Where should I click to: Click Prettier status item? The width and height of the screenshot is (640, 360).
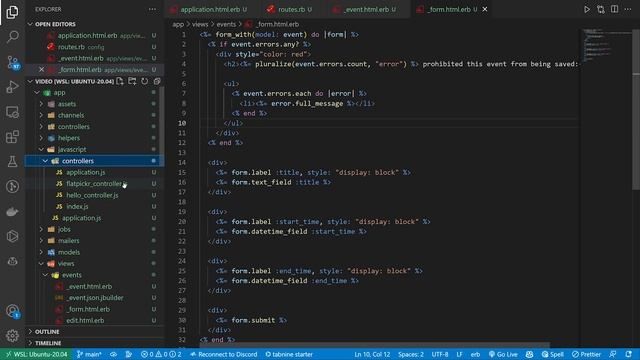coord(587,354)
